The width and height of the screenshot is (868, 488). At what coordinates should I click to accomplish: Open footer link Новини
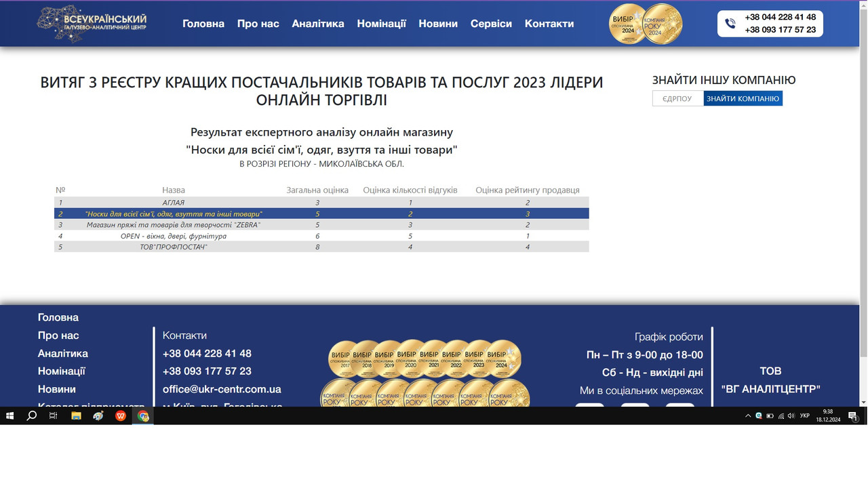(57, 389)
